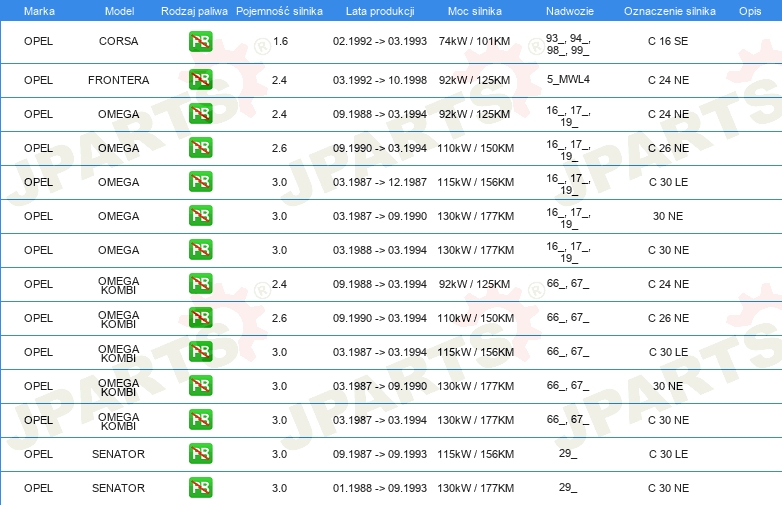The image size is (782, 505).
Task: Click the production dates 02.1992 -> 03.1993
Action: 380,41
